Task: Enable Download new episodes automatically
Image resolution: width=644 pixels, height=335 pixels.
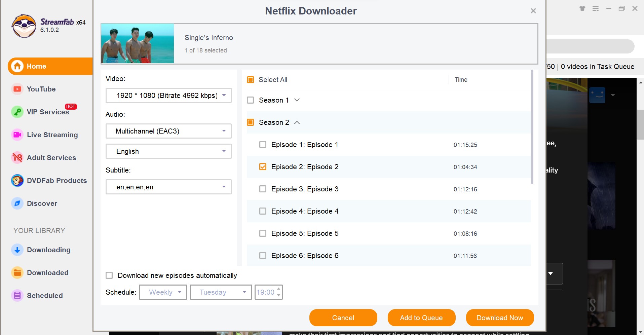Action: coord(109,275)
